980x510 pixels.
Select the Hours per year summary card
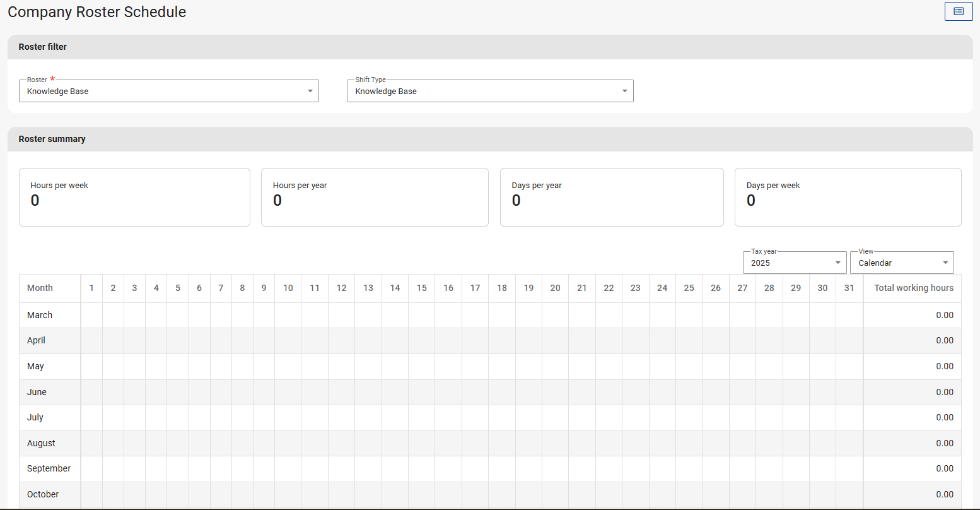pyautogui.click(x=375, y=197)
